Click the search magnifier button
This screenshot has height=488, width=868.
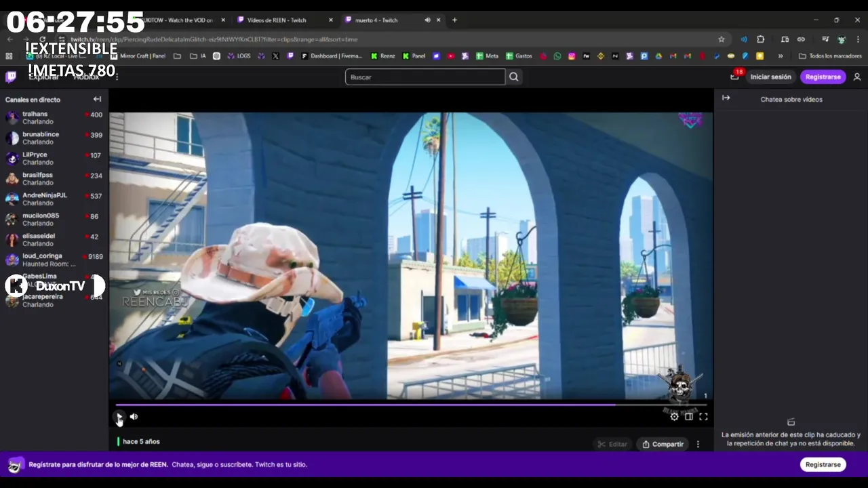click(x=514, y=77)
